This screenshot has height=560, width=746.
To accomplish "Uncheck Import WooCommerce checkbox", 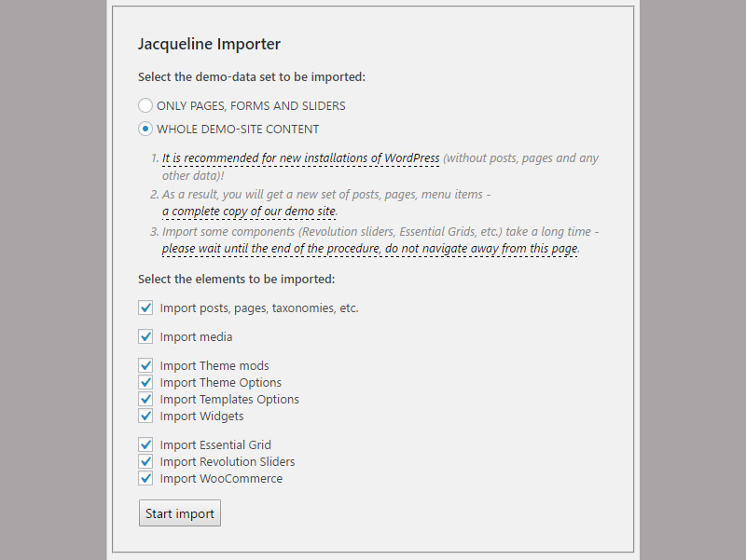I will (145, 479).
